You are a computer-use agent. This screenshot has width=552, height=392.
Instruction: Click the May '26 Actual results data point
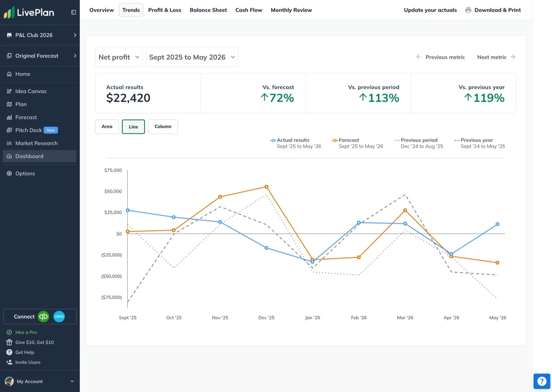498,224
